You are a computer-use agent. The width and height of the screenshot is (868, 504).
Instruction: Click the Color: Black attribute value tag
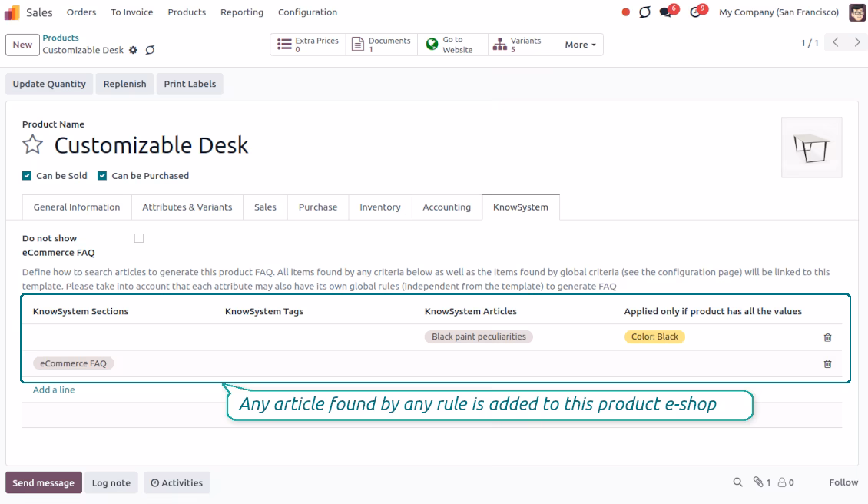pos(654,337)
